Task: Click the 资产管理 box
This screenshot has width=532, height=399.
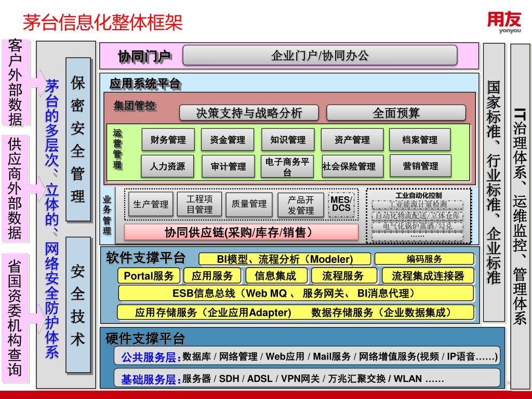Action: point(352,139)
